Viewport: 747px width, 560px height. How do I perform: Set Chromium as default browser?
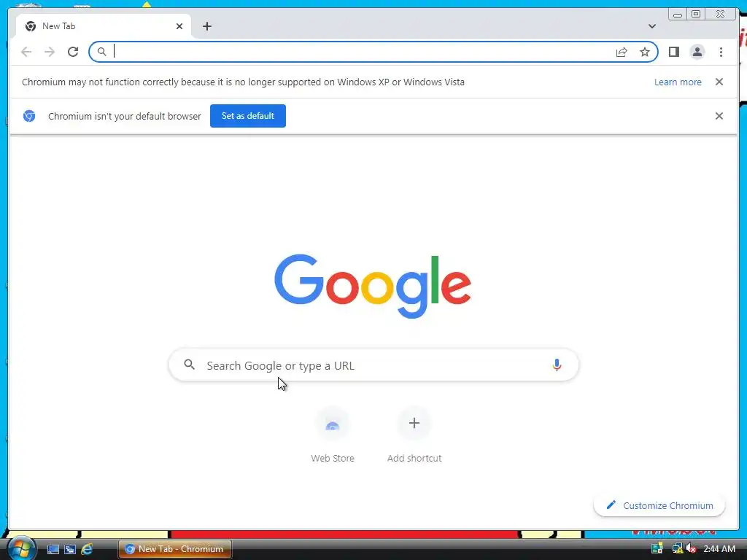[x=248, y=116]
